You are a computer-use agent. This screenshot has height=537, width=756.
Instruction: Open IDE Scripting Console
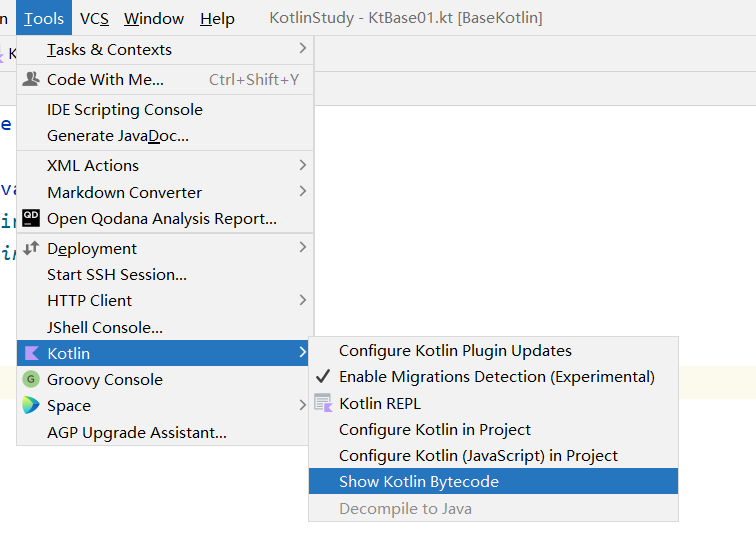coord(124,110)
